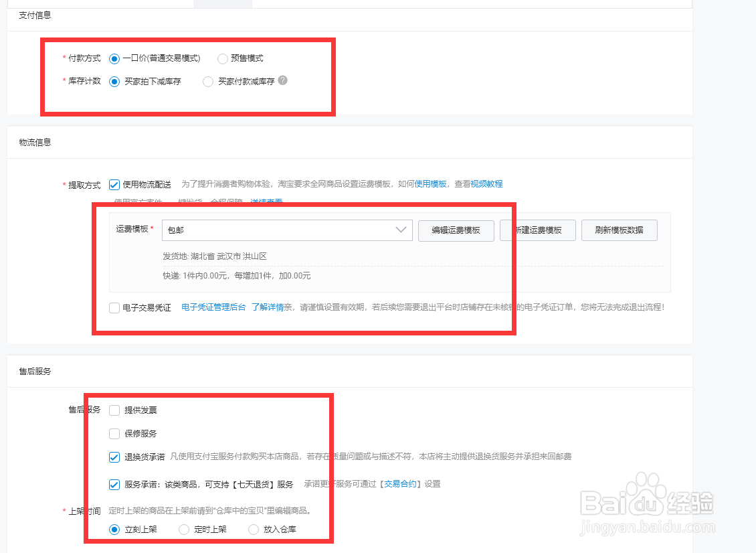
Task: Click the 视频教程 link
Action: tap(488, 184)
